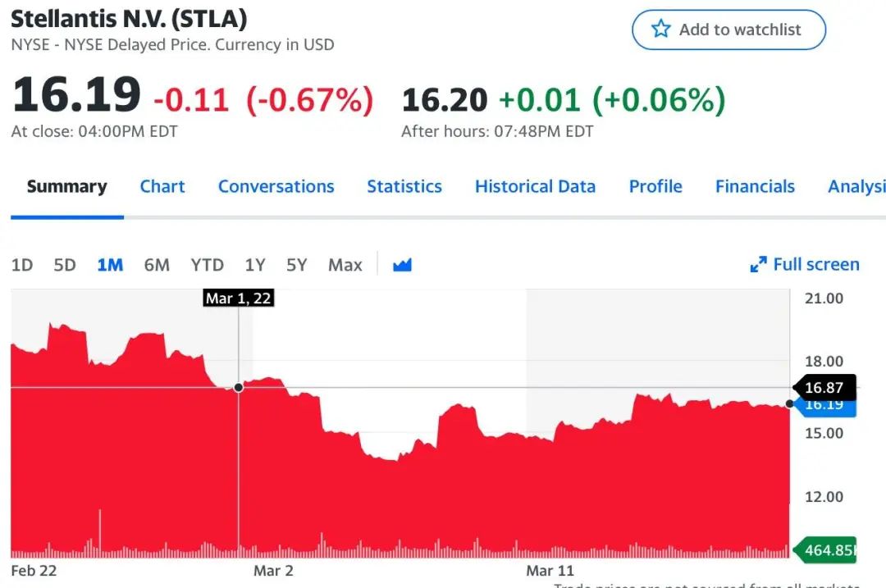The image size is (886, 588).
Task: Select the 6M time range
Action: (157, 265)
